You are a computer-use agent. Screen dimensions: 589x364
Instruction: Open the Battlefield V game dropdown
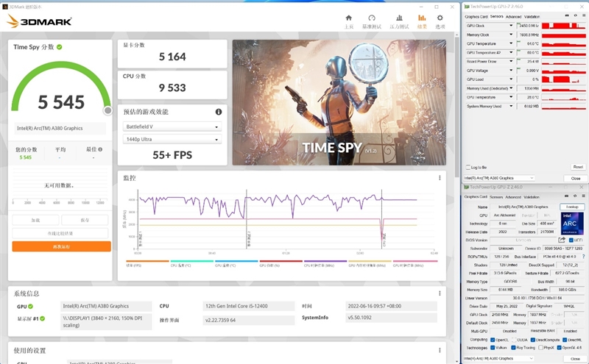(x=171, y=126)
